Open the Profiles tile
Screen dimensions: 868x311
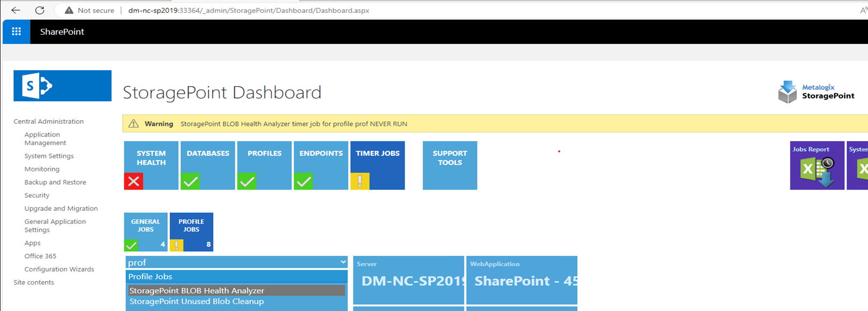pyautogui.click(x=265, y=165)
